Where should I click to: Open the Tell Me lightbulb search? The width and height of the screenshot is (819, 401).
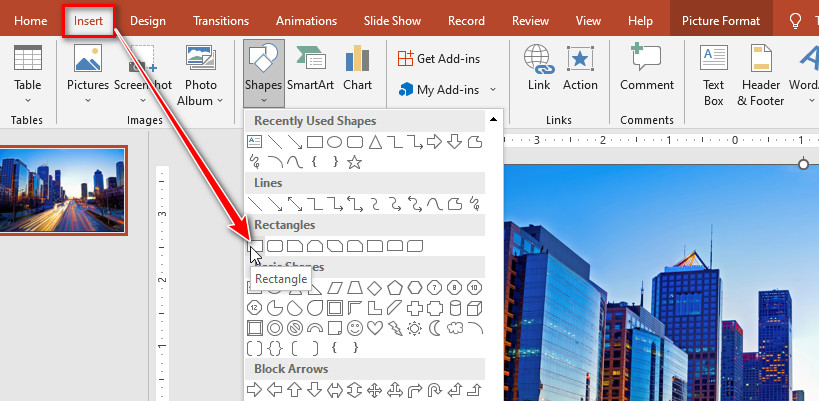pos(795,21)
